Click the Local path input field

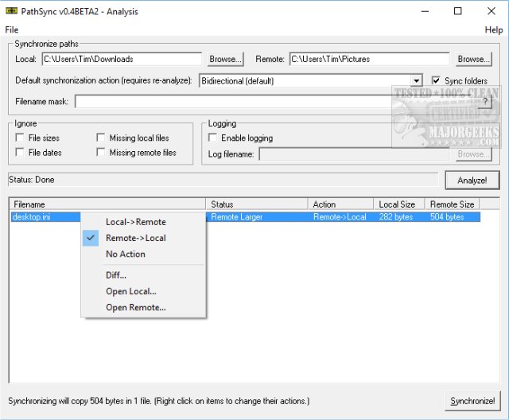[122, 59]
